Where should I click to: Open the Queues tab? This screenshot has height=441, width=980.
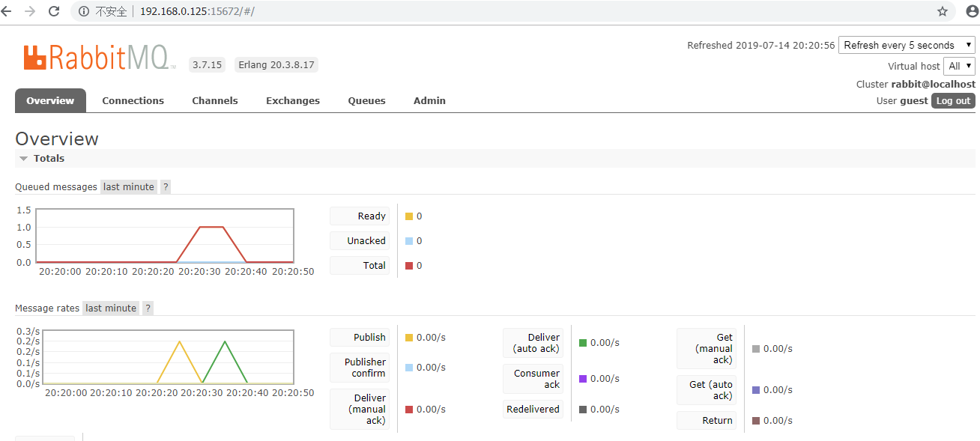367,100
